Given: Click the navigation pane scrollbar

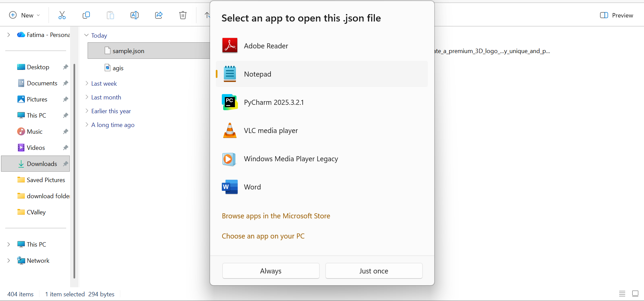Looking at the screenshot, I should coord(74,171).
